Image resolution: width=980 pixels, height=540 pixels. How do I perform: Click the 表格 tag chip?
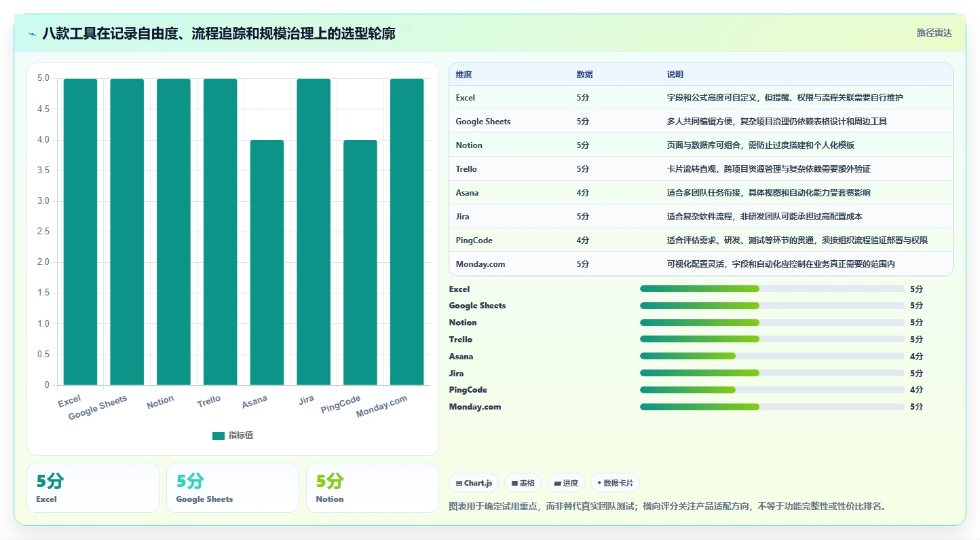pos(523,483)
